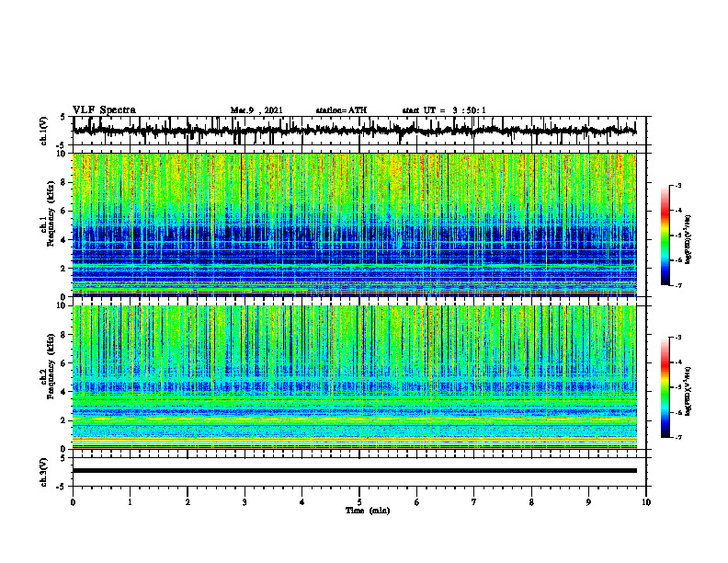Select the "start UT = 3 :50: 1" text
This screenshot has height=563, width=728.
click(x=444, y=110)
